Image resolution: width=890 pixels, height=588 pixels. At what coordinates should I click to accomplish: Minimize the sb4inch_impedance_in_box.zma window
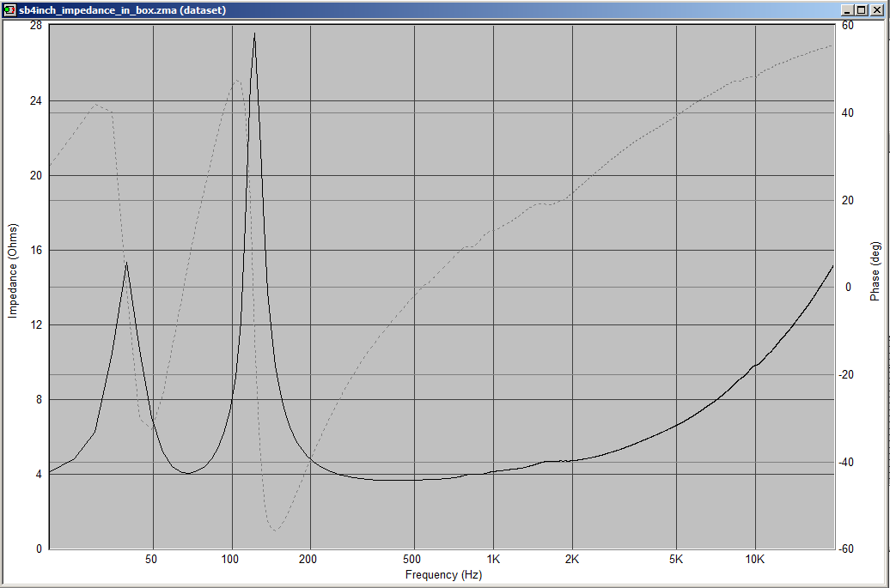pyautogui.click(x=847, y=10)
